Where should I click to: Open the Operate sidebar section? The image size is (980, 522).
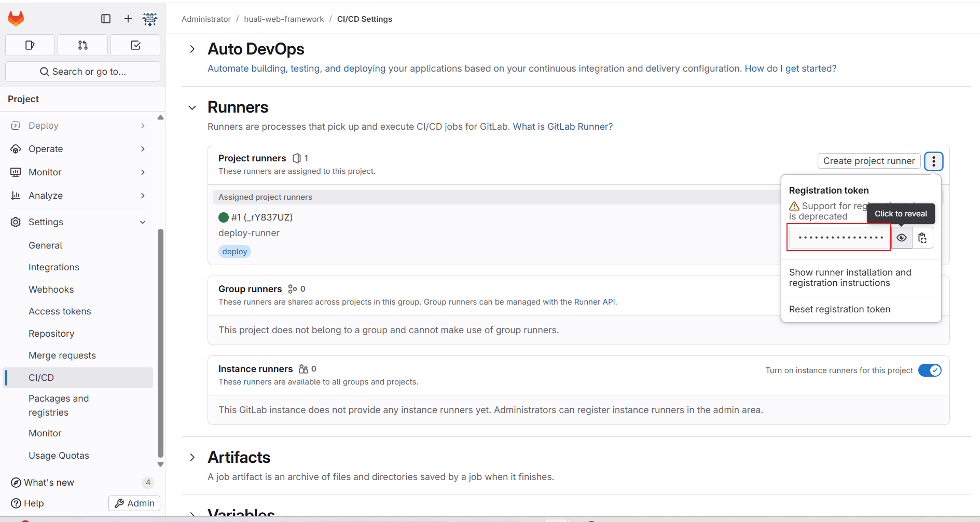pos(78,149)
